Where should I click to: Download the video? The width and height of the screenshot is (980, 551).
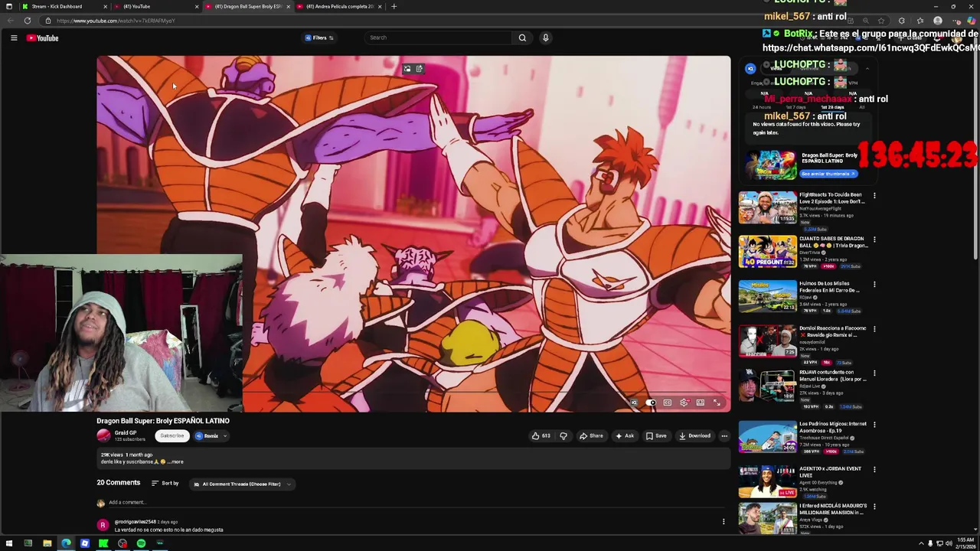click(694, 436)
